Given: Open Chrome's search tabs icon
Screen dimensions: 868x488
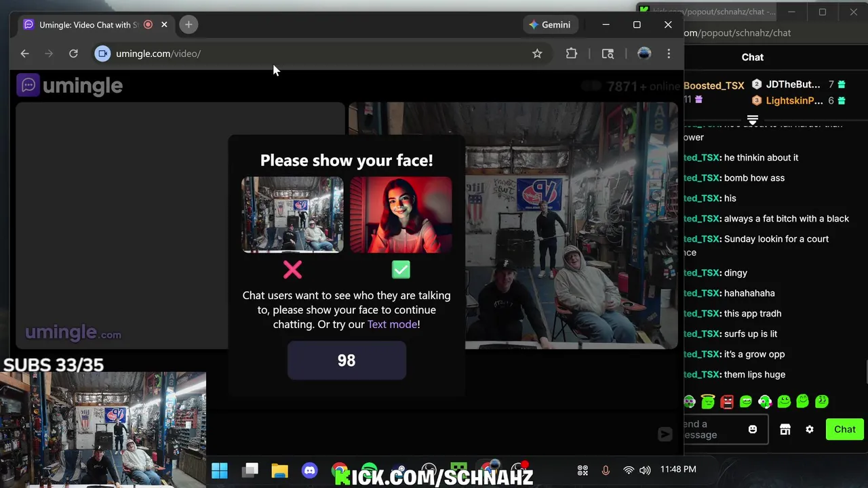Looking at the screenshot, I should [x=608, y=54].
